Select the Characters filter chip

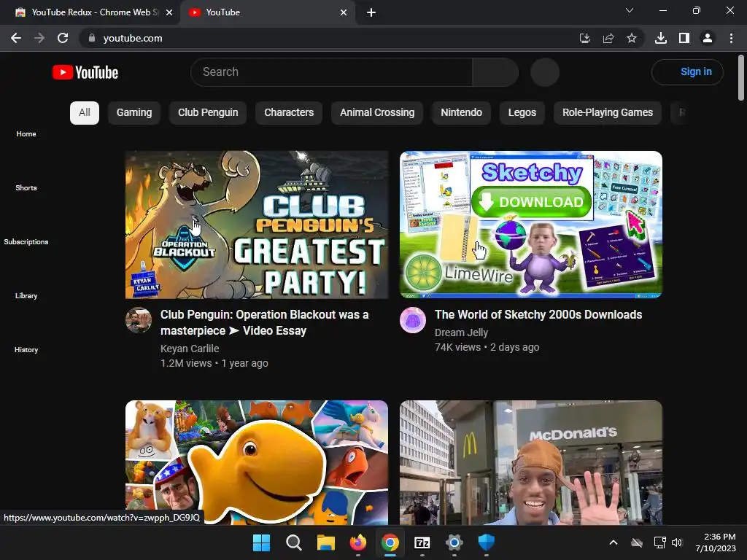(x=289, y=113)
